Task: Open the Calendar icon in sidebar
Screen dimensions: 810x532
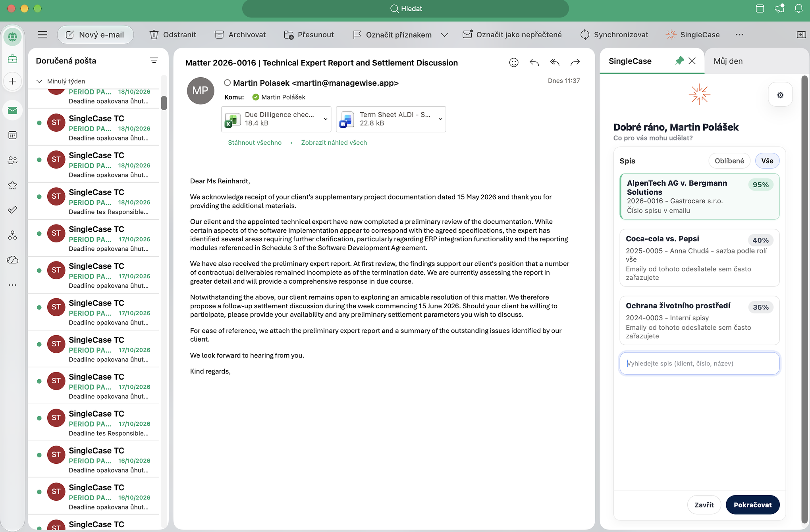Action: tap(13, 135)
